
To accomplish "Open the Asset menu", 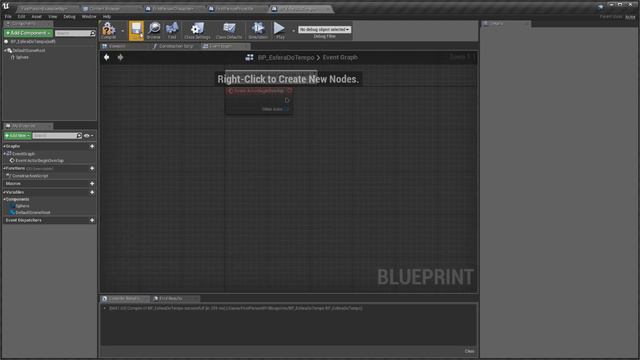I will [36, 17].
